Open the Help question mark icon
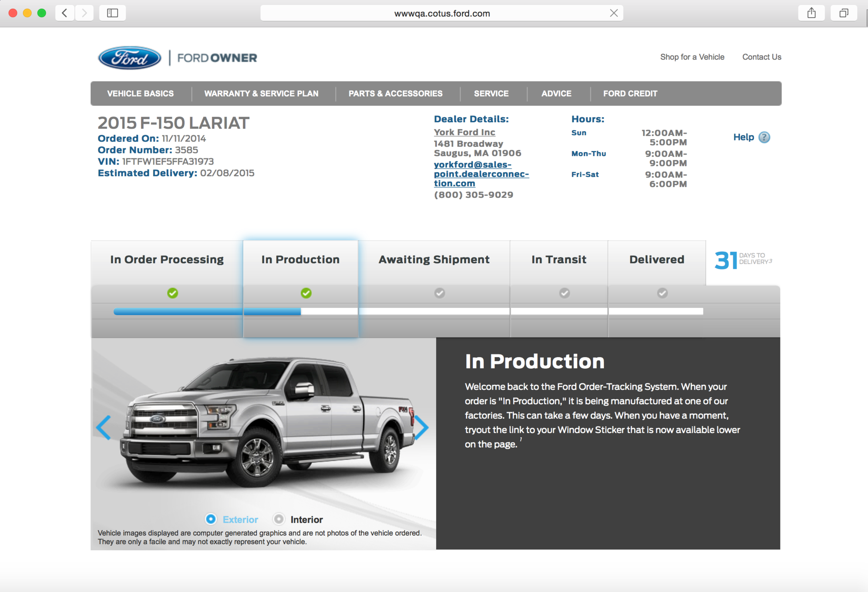868x592 pixels. coord(764,137)
